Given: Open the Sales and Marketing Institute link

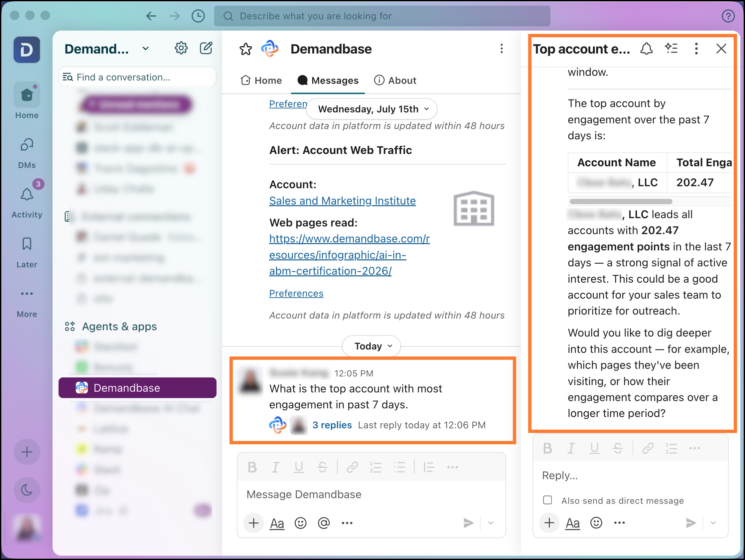Looking at the screenshot, I should click(x=343, y=201).
